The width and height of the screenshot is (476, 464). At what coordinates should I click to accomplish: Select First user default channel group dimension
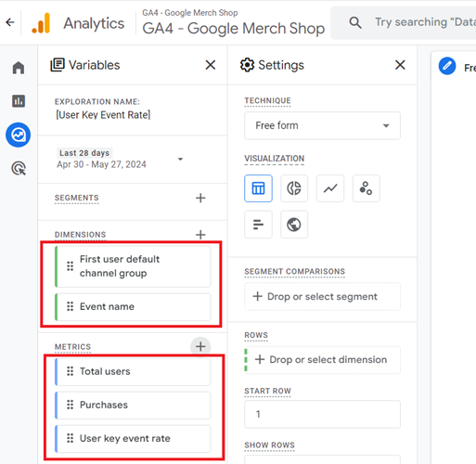(133, 266)
